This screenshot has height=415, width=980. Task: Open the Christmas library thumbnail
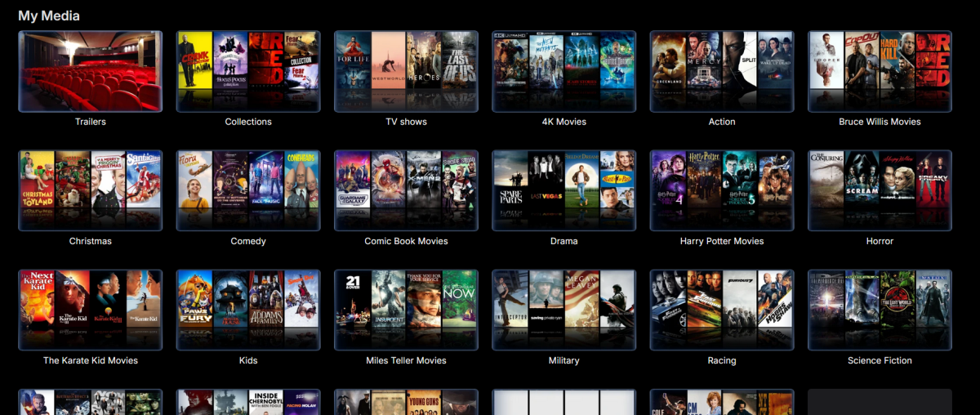91,190
